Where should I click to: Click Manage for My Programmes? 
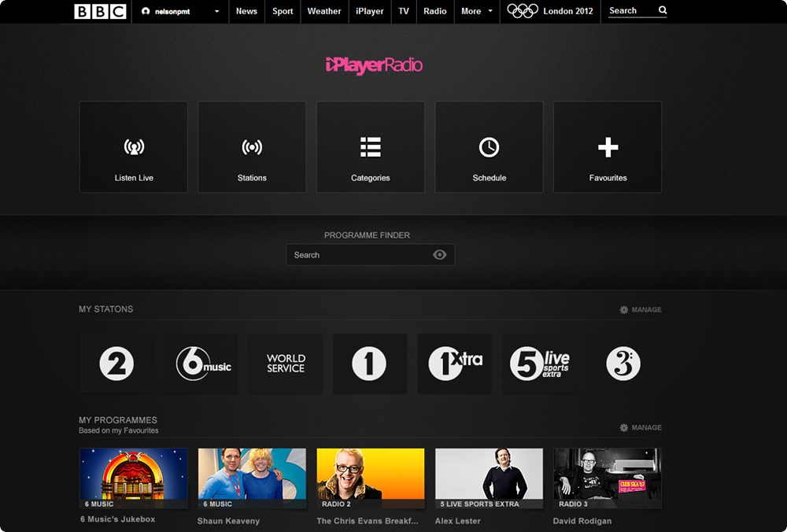(x=641, y=428)
